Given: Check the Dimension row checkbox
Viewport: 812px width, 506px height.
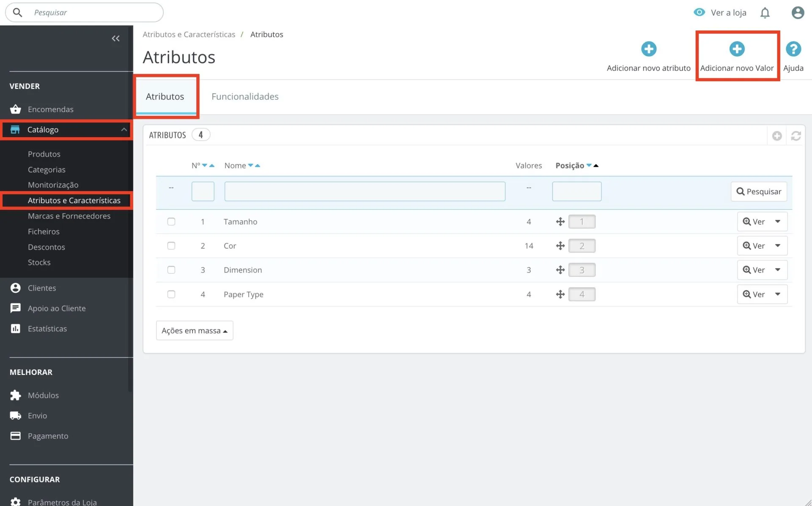Looking at the screenshot, I should [171, 270].
